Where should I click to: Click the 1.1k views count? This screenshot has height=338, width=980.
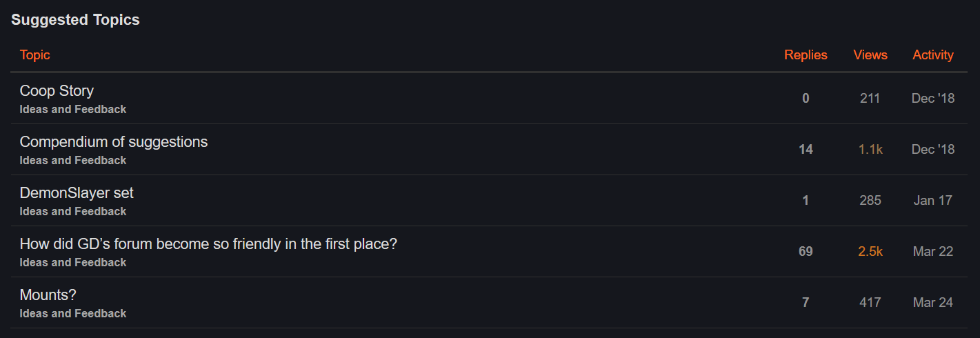click(x=870, y=150)
